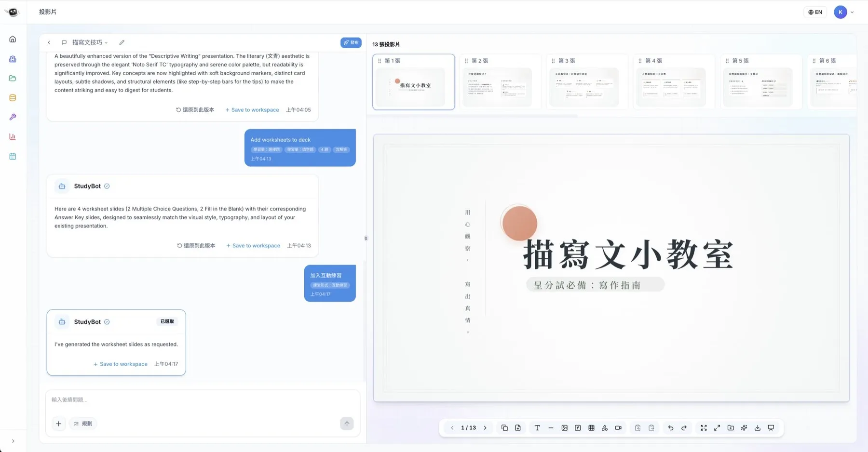Open the user account menu chevron
The image size is (868, 452).
pyautogui.click(x=852, y=13)
